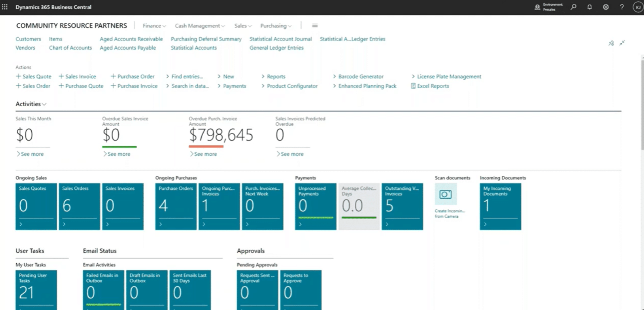This screenshot has width=644, height=310.
Task: Expand the Cash Management menu
Action: tap(200, 26)
